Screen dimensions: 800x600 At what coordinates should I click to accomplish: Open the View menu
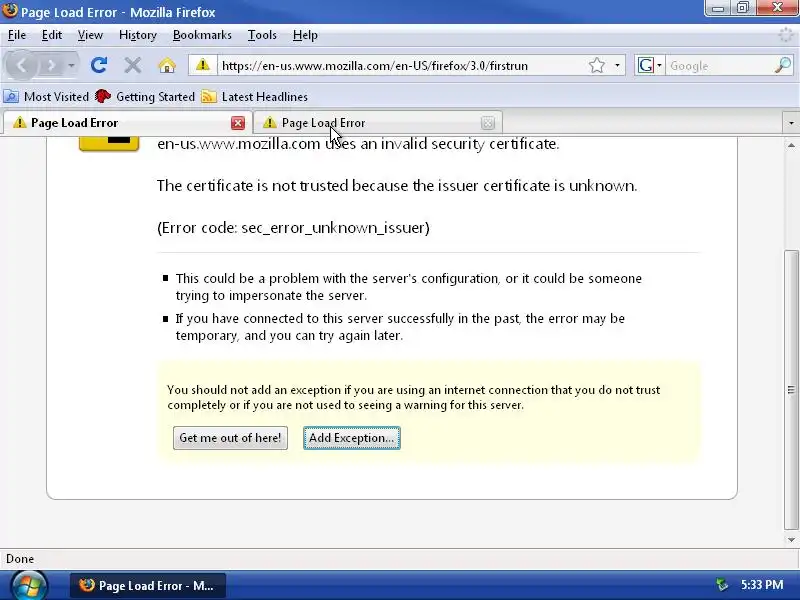pyautogui.click(x=90, y=35)
